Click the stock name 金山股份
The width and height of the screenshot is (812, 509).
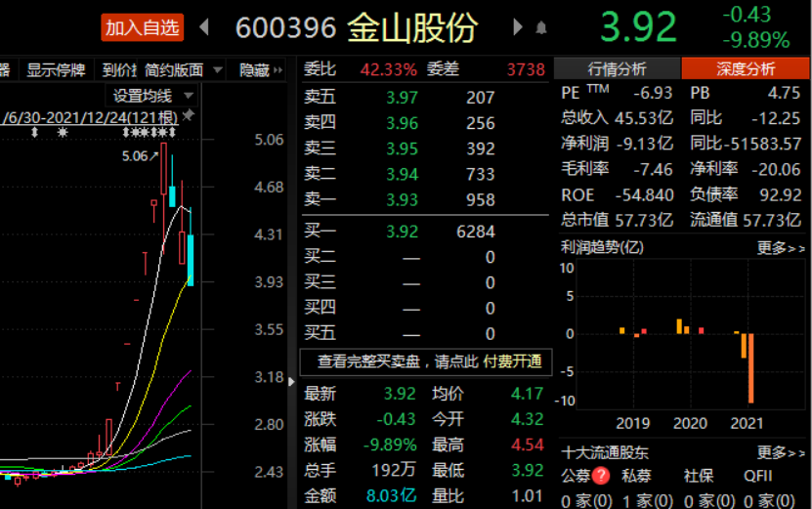point(412,27)
